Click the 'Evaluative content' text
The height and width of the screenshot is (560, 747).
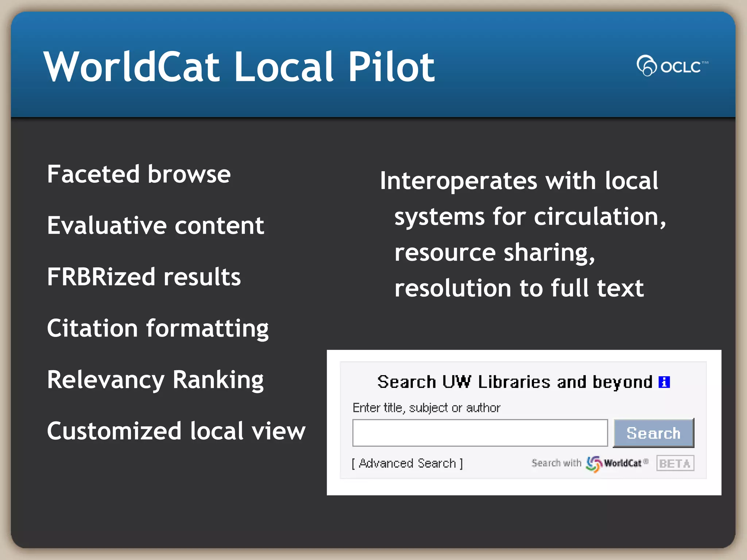pos(156,225)
